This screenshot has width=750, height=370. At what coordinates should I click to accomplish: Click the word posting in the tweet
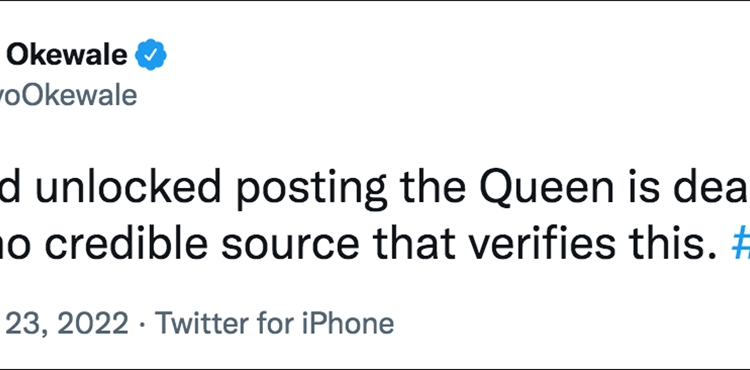pos(312,189)
